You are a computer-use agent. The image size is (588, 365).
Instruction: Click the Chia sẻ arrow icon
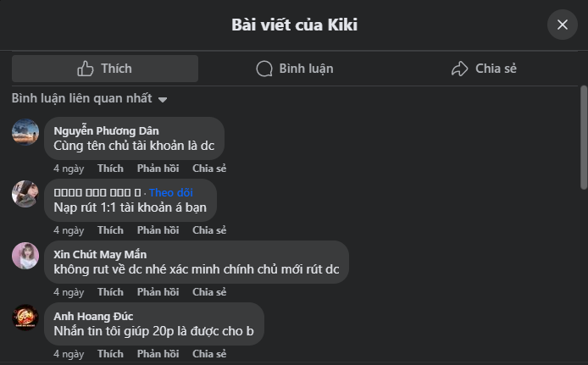point(460,69)
